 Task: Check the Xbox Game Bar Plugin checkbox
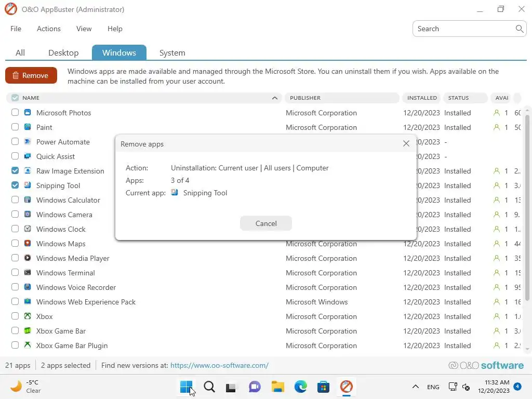pyautogui.click(x=15, y=345)
